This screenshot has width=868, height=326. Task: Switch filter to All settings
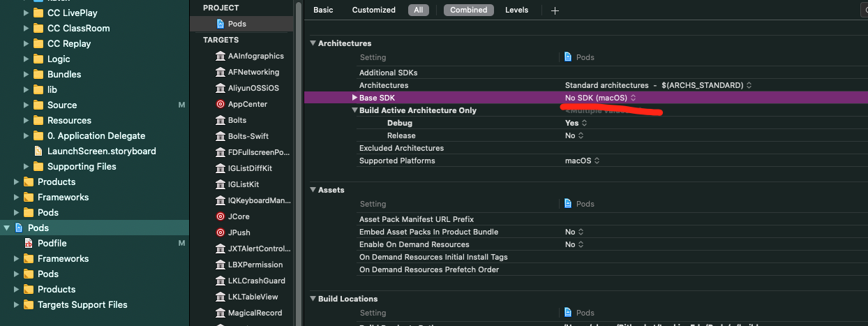click(418, 10)
